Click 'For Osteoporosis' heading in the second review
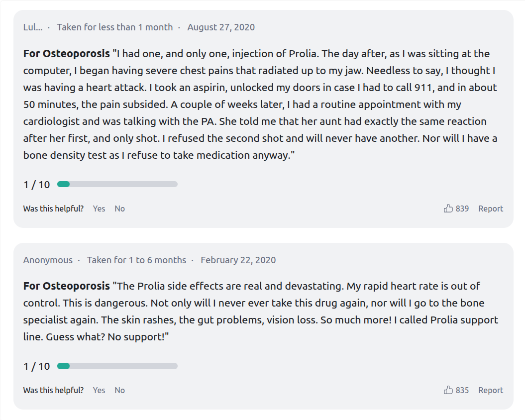The image size is (525, 420). pyautogui.click(x=67, y=286)
